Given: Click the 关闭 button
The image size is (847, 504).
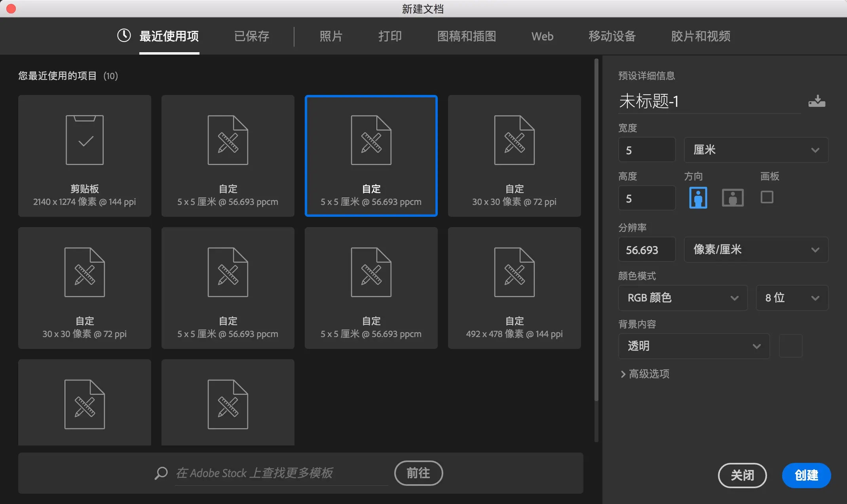Looking at the screenshot, I should [742, 475].
